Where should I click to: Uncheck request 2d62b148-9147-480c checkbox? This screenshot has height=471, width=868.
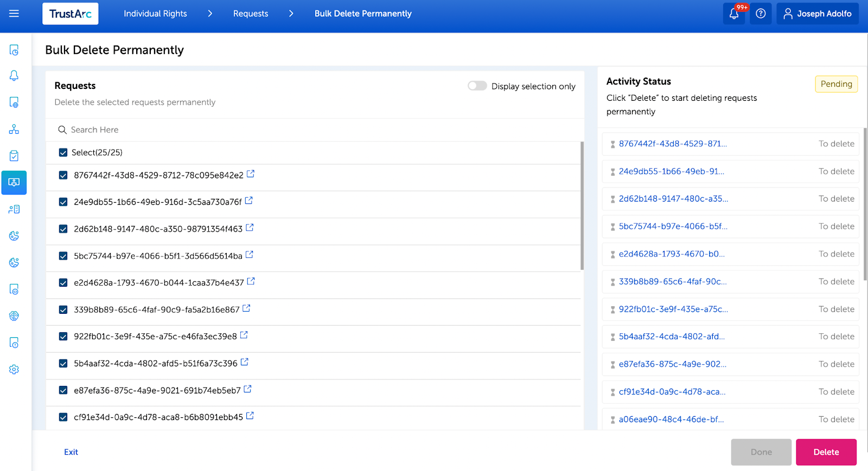coord(63,229)
